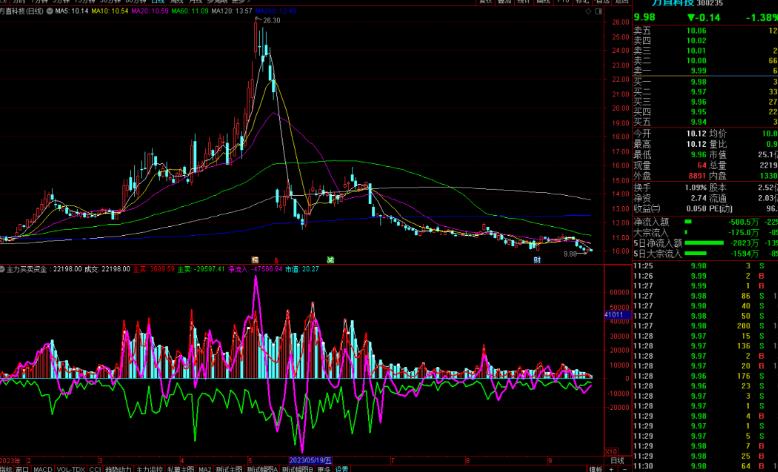
Task: Click the red 主买 value in indicator header
Action: [x=154, y=269]
